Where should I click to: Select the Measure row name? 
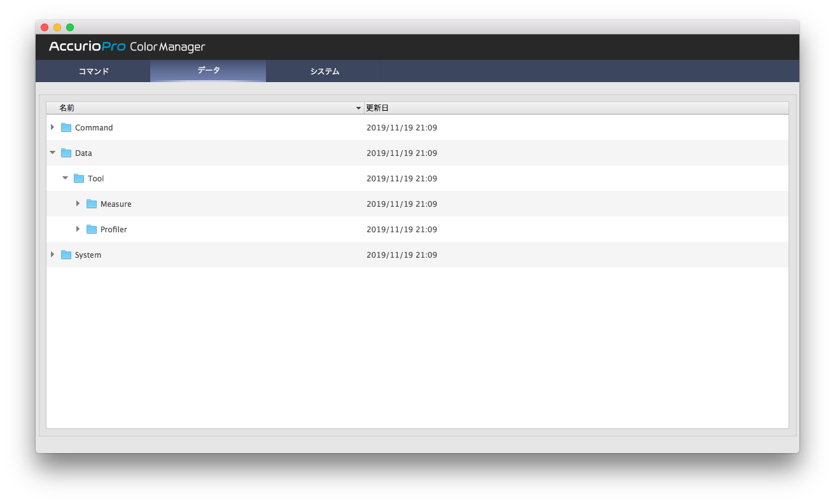pyautogui.click(x=116, y=204)
